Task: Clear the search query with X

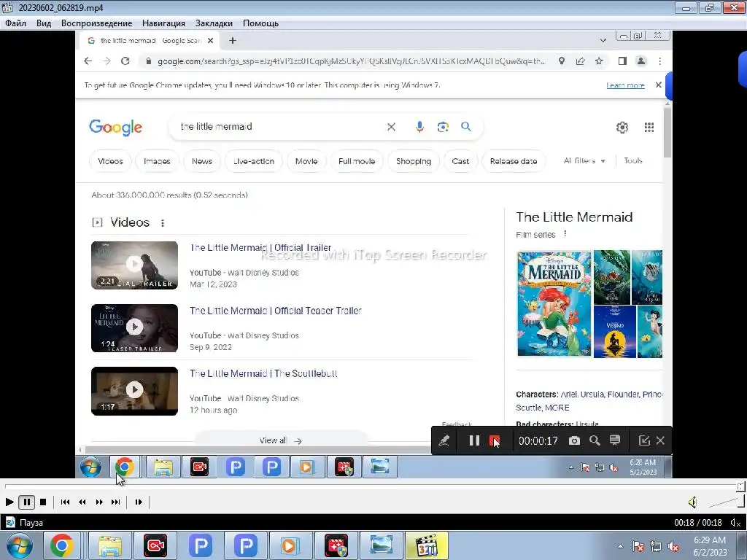Action: coord(391,127)
